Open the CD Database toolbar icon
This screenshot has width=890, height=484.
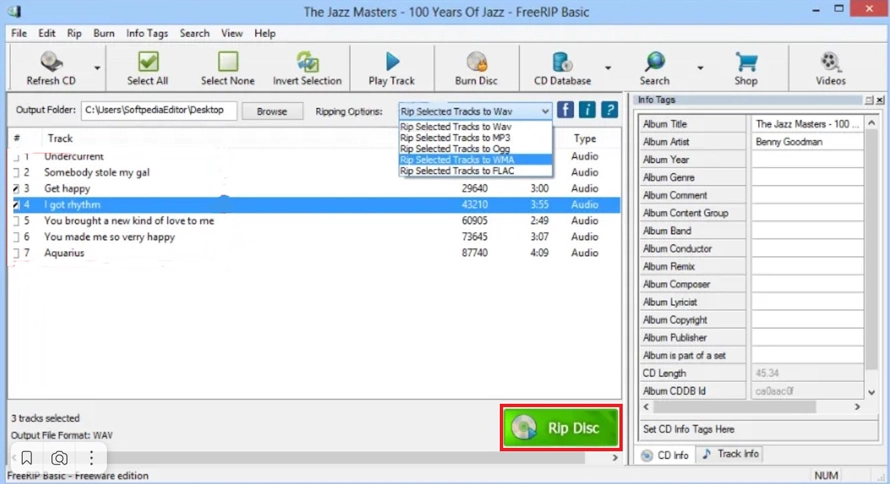click(562, 61)
